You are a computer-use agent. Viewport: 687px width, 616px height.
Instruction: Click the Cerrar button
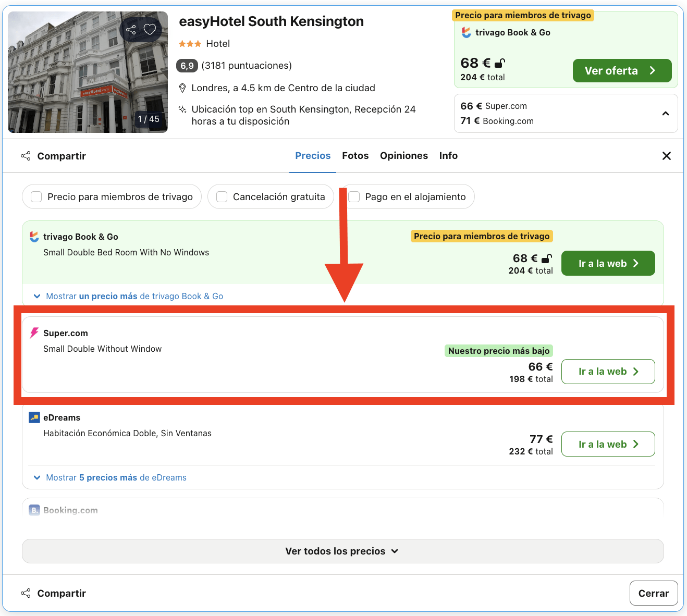click(654, 593)
